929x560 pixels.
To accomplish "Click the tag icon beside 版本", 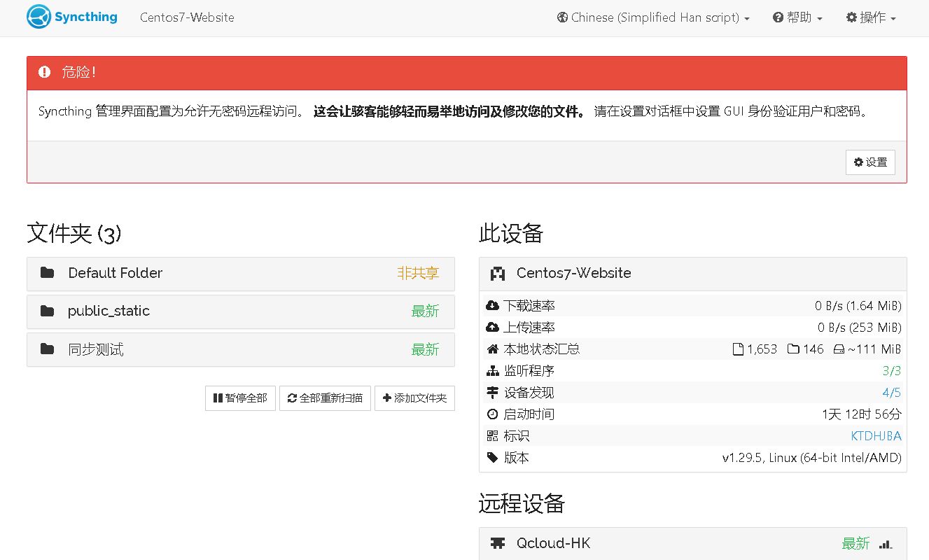I will (492, 458).
